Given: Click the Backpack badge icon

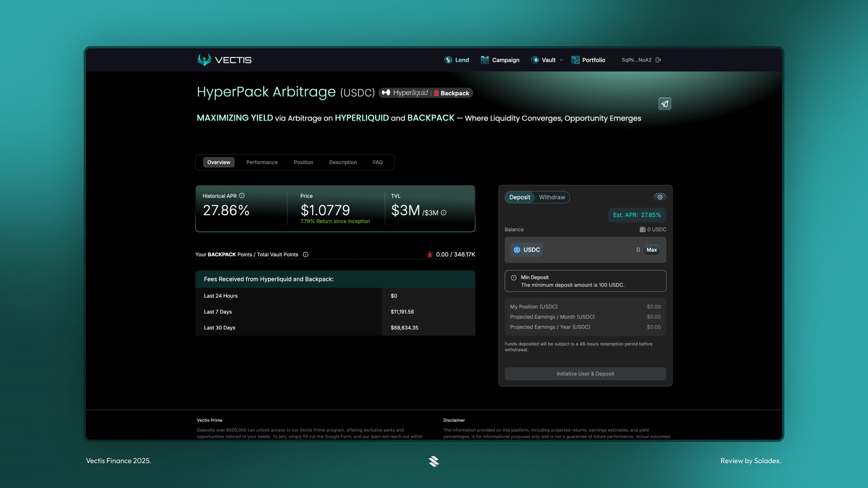Looking at the screenshot, I should (436, 93).
